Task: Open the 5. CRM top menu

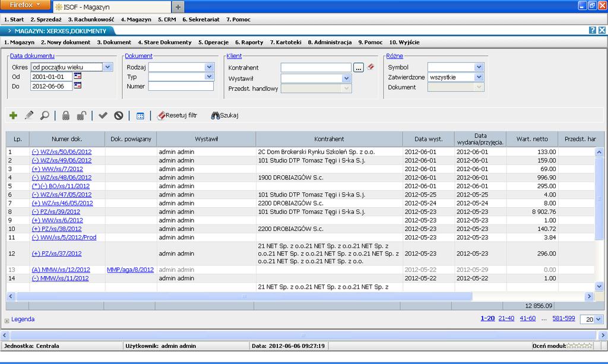Action: coord(167,20)
